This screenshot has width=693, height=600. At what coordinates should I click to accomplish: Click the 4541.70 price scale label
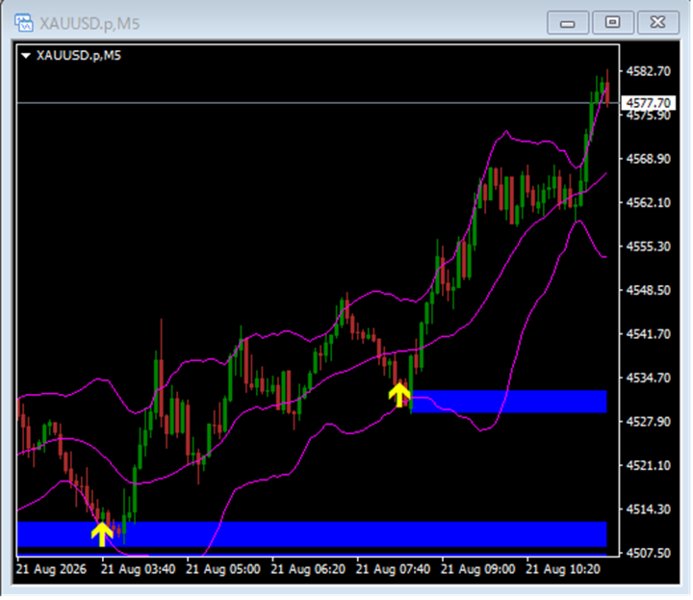tap(648, 334)
